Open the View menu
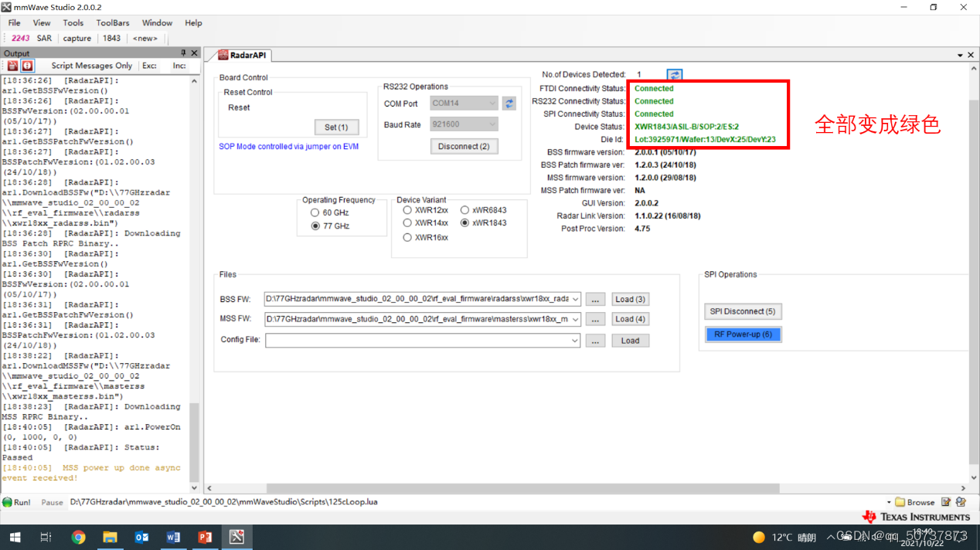Viewport: 980px width, 550px height. pos(42,23)
